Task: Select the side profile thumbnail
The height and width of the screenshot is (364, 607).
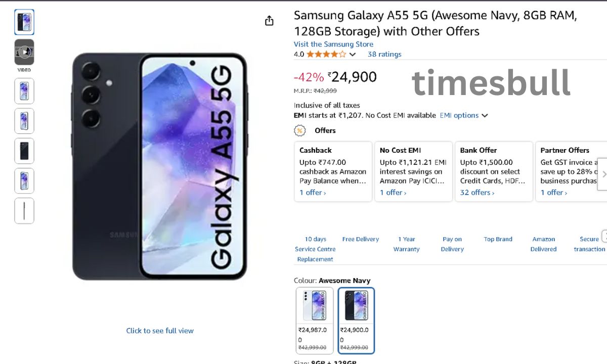Action: pyautogui.click(x=24, y=211)
